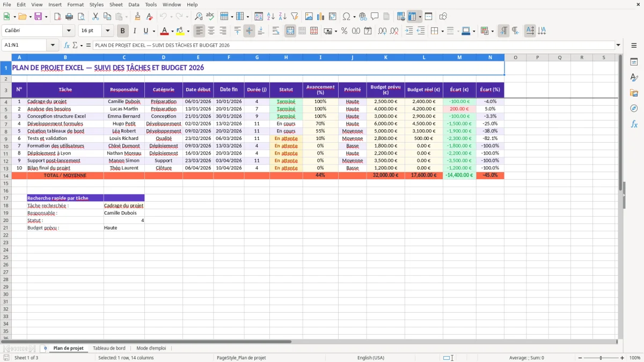Click the Save document icon

38,17
